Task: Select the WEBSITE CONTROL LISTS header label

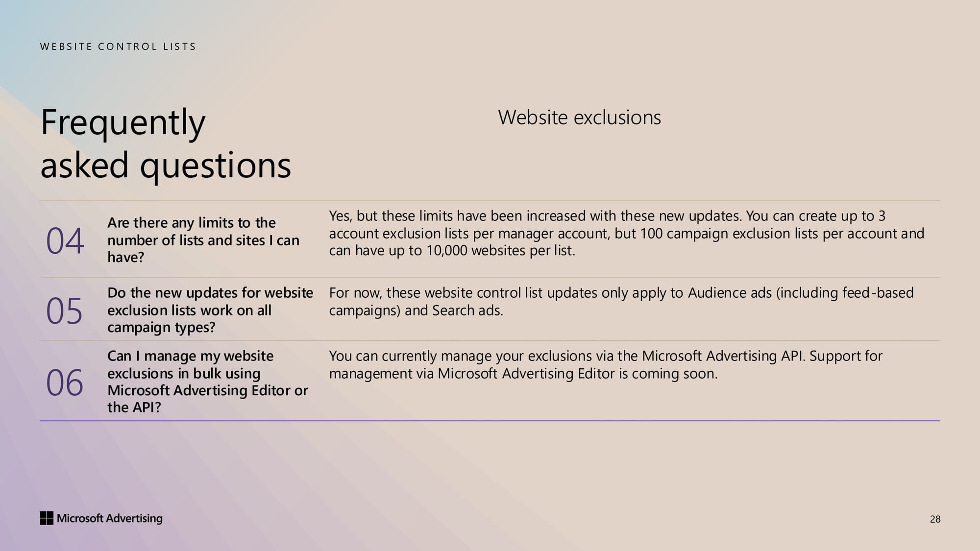Action: [x=118, y=47]
